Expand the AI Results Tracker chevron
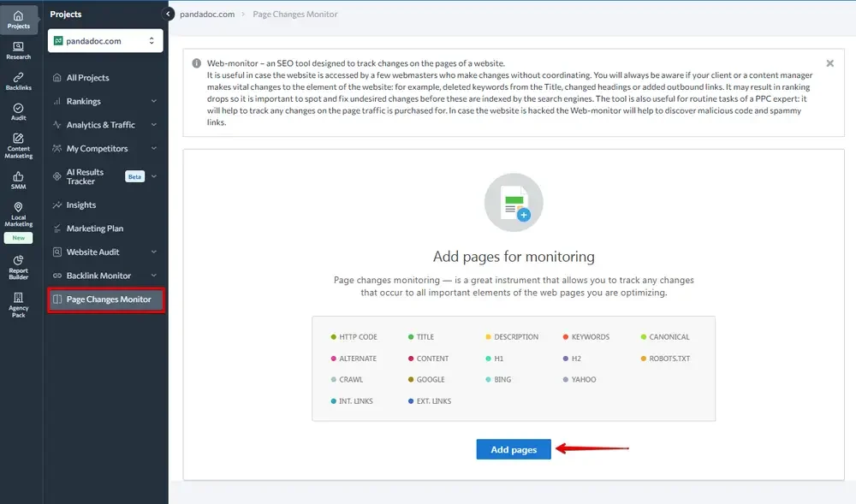Viewport: 856px width, 504px height. click(x=154, y=176)
